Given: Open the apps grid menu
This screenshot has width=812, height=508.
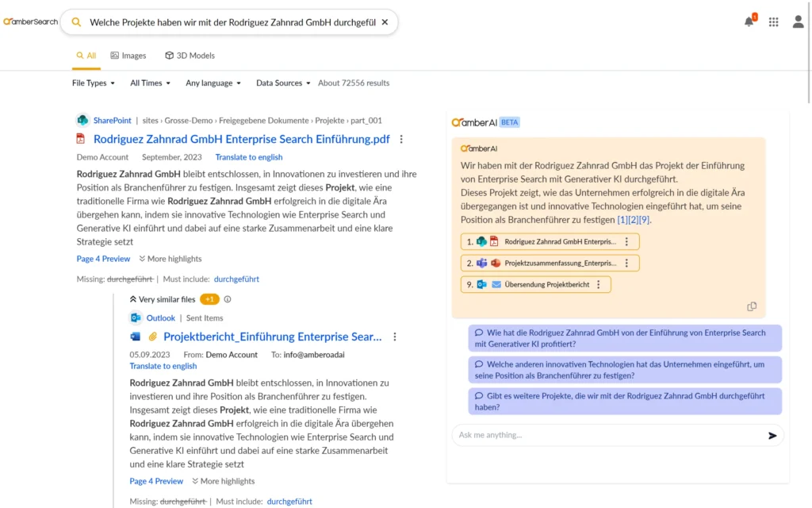Looking at the screenshot, I should coord(773,22).
